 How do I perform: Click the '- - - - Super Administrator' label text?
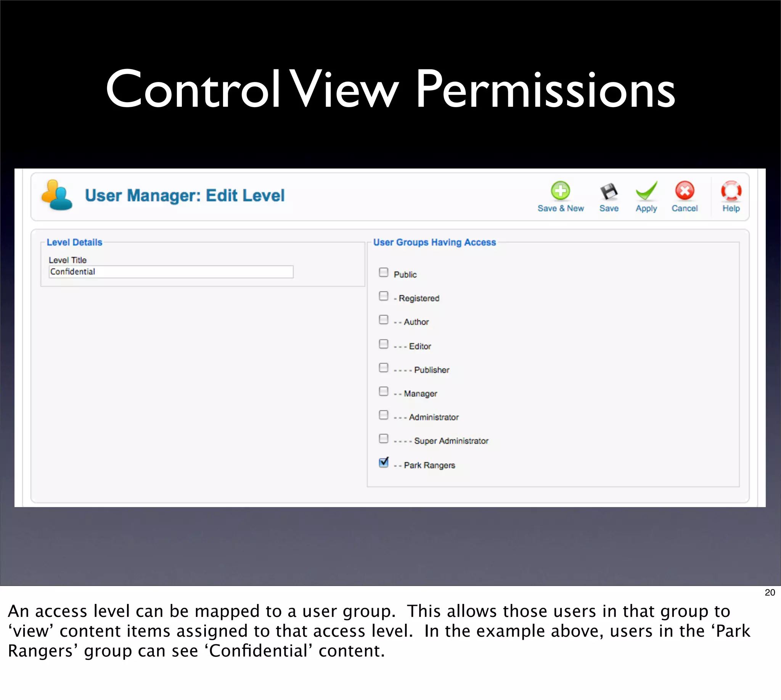pyautogui.click(x=441, y=441)
